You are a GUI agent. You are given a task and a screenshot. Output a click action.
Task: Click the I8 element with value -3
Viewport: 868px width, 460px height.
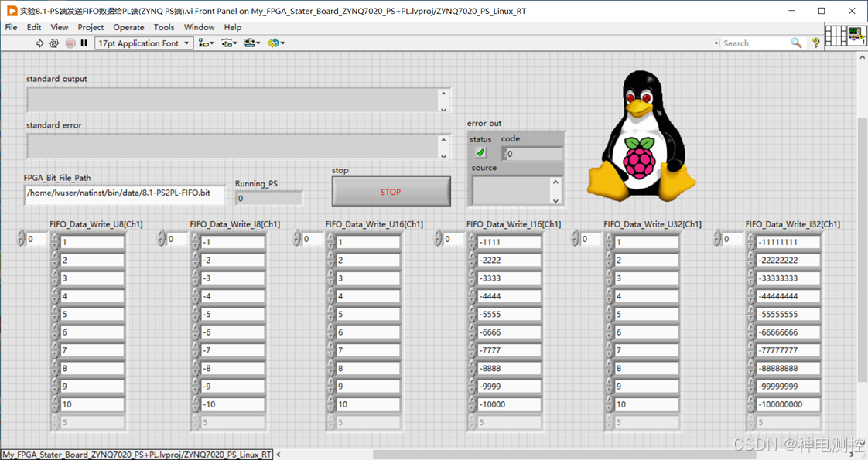coord(233,278)
